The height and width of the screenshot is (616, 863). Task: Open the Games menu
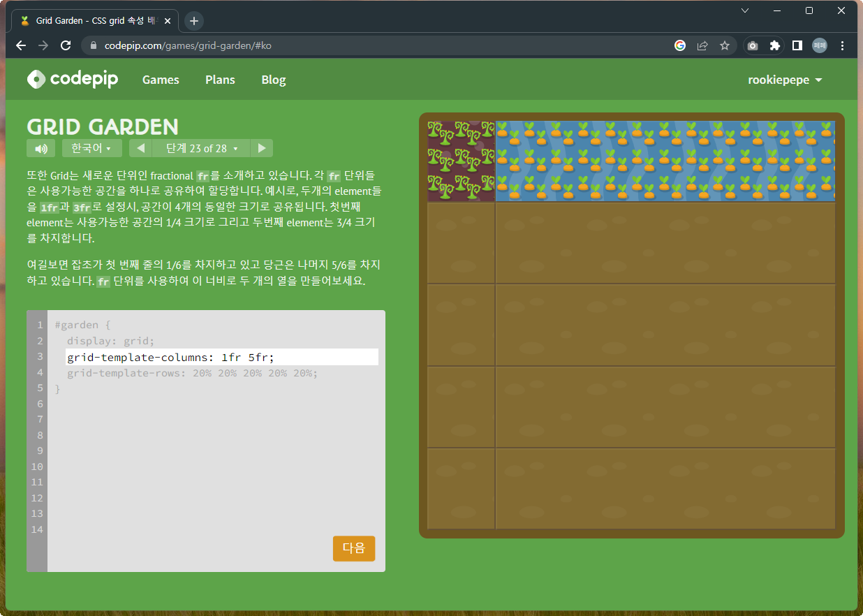coord(161,80)
